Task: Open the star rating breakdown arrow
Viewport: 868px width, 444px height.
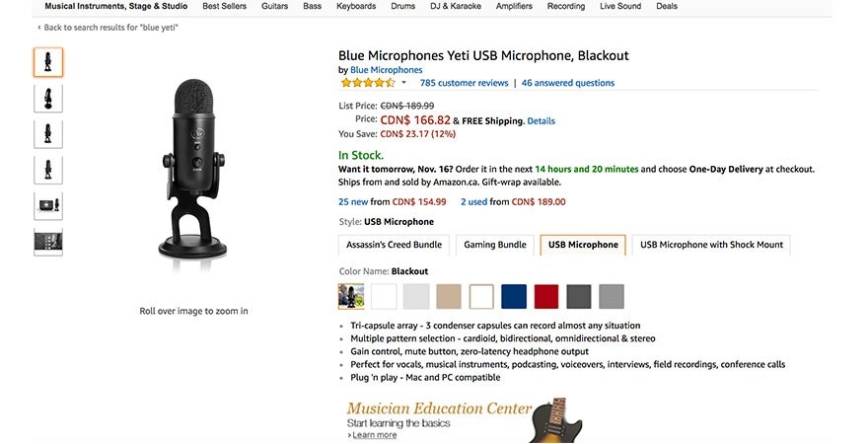Action: pos(403,83)
